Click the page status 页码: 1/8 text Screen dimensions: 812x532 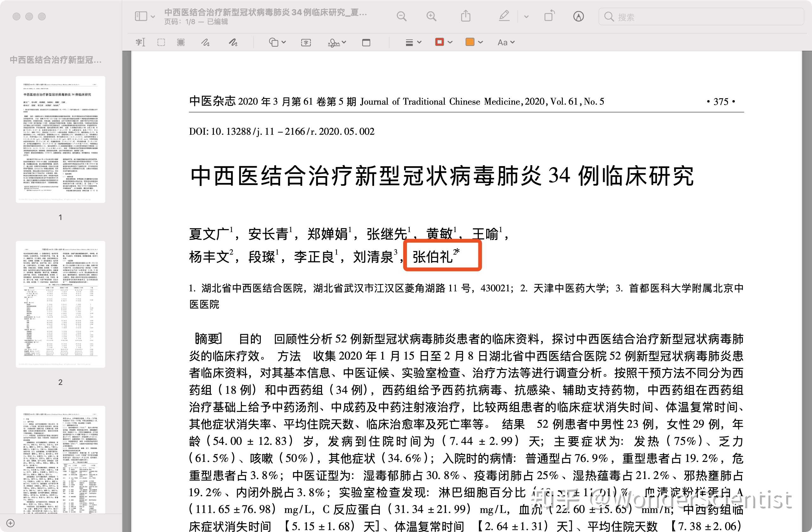pyautogui.click(x=196, y=22)
